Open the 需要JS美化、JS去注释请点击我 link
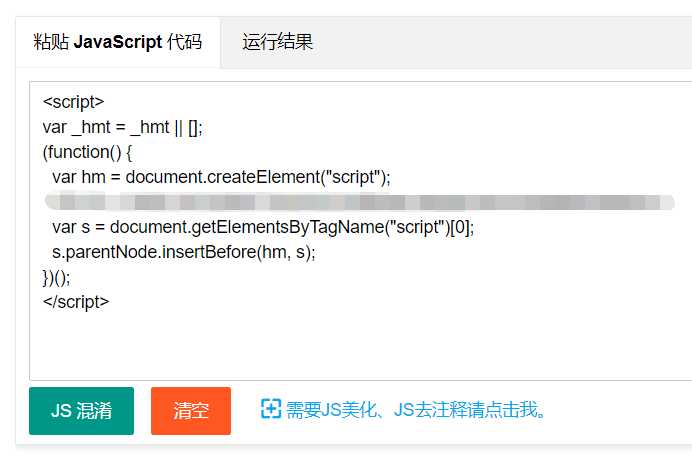 [x=417, y=410]
